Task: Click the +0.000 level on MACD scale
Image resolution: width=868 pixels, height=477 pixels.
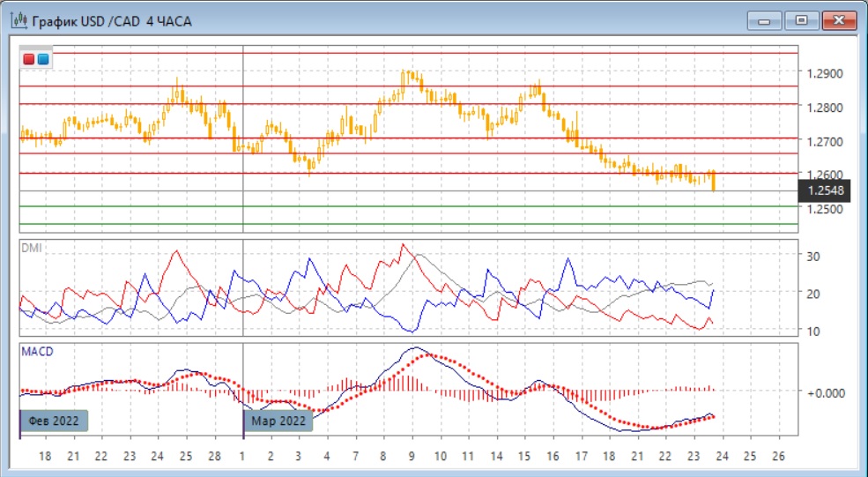Action: [x=827, y=391]
